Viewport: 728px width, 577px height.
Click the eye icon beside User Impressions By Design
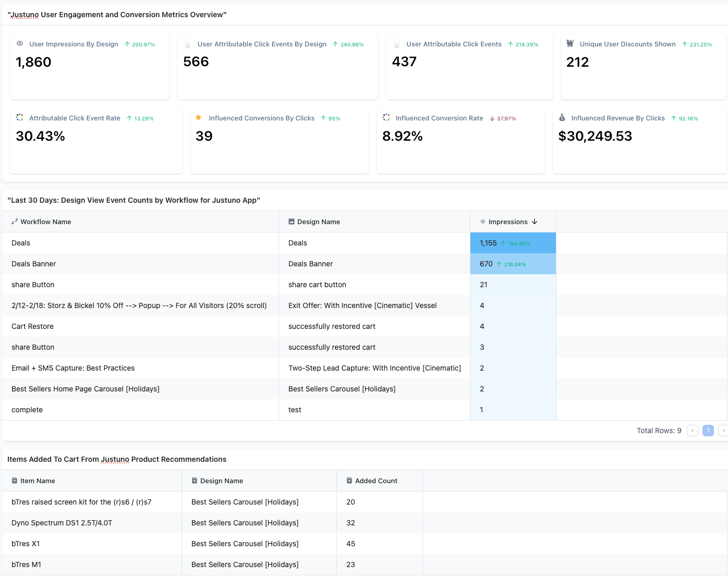tap(20, 44)
